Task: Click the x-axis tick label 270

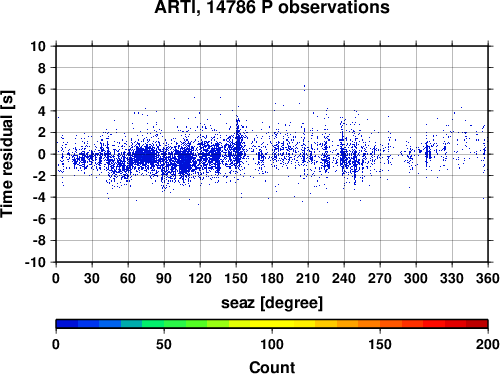Action: (x=380, y=278)
